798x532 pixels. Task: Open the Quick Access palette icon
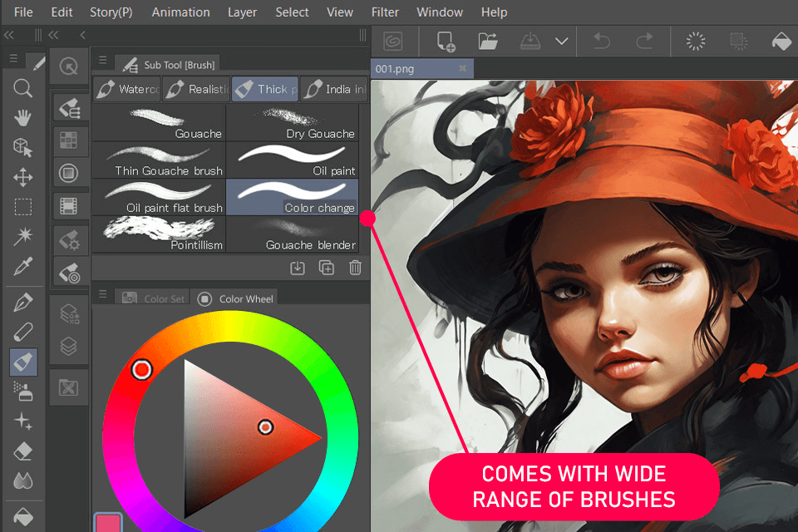pyautogui.click(x=69, y=66)
